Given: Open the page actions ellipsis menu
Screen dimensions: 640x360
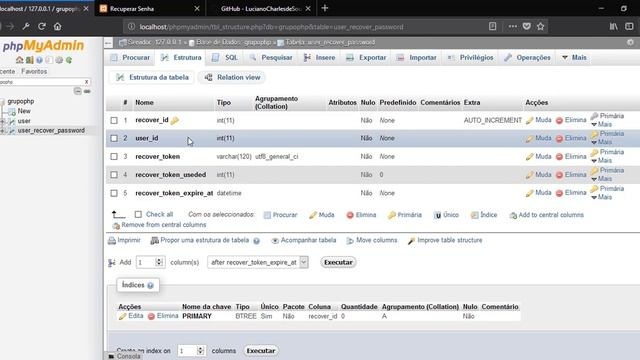Looking at the screenshot, I should click(x=513, y=27).
